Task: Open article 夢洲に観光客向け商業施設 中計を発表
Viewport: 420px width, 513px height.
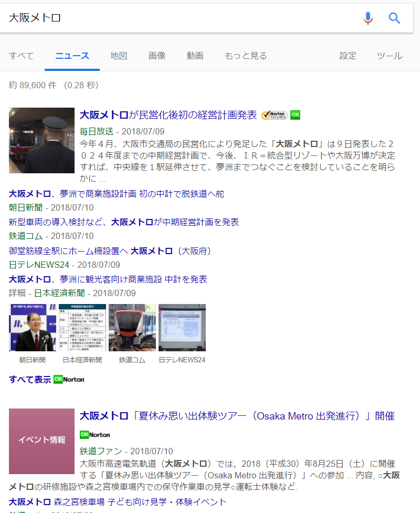Action: 108,279
